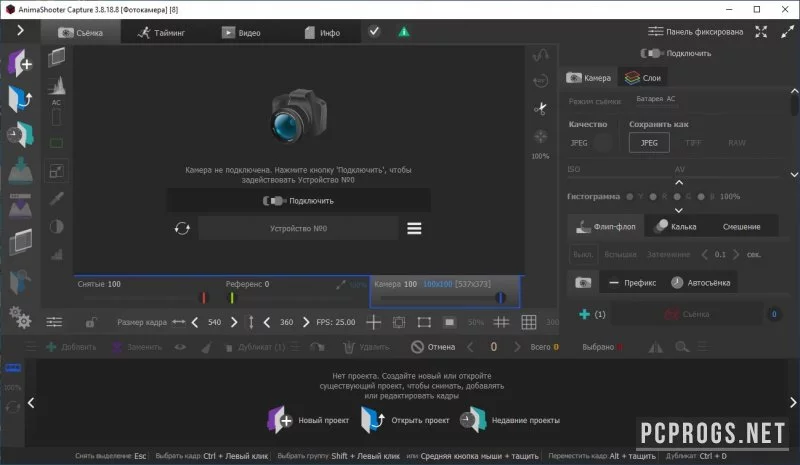Open the Устройство №0 device dropdown
The height and width of the screenshot is (465, 800).
(x=298, y=228)
